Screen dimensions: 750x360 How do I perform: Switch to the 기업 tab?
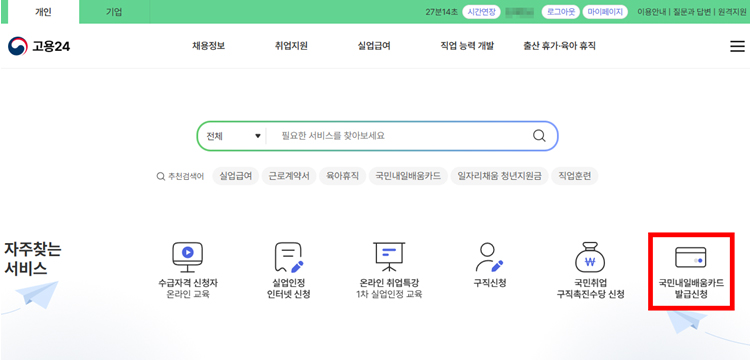[114, 12]
